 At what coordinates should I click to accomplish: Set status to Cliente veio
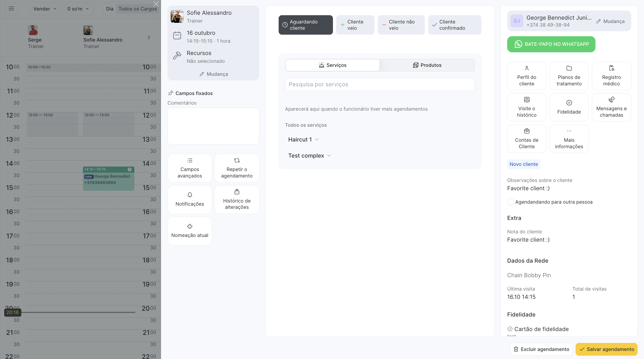[355, 25]
